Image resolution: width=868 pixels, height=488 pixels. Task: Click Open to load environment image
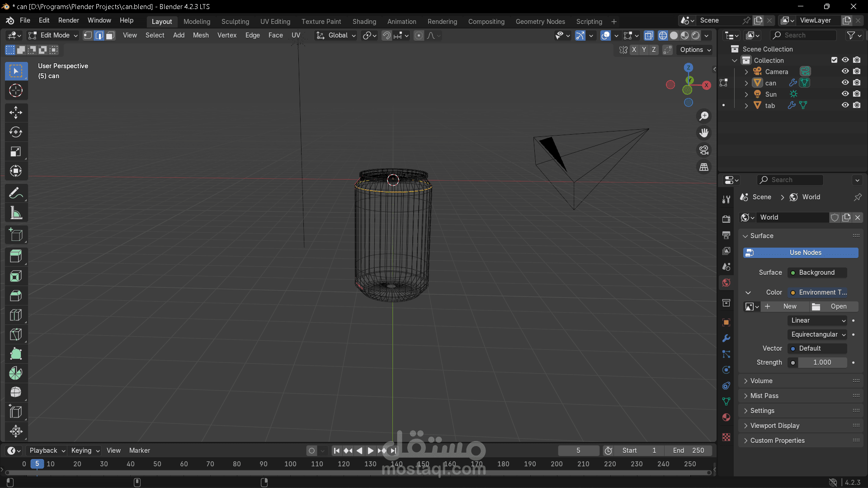[x=834, y=306]
